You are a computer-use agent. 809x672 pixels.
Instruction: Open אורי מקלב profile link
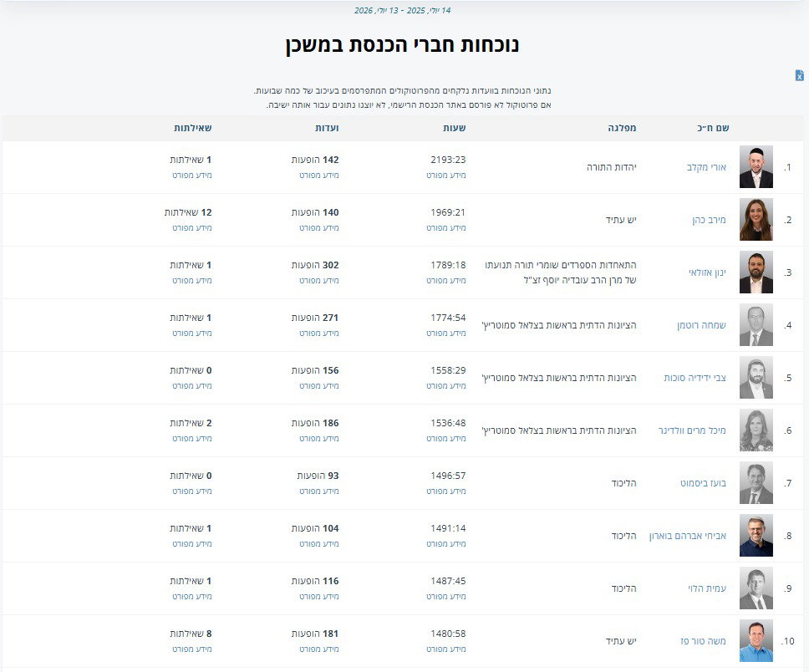(706, 167)
